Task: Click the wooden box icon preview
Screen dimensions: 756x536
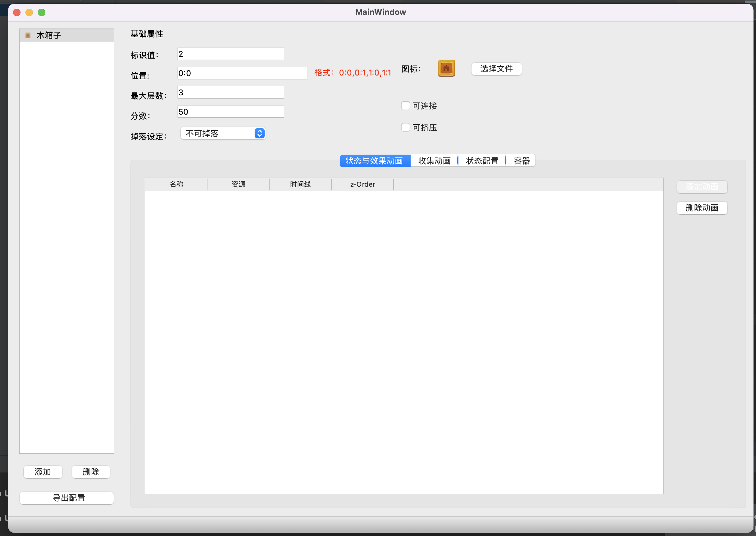Action: (x=446, y=68)
